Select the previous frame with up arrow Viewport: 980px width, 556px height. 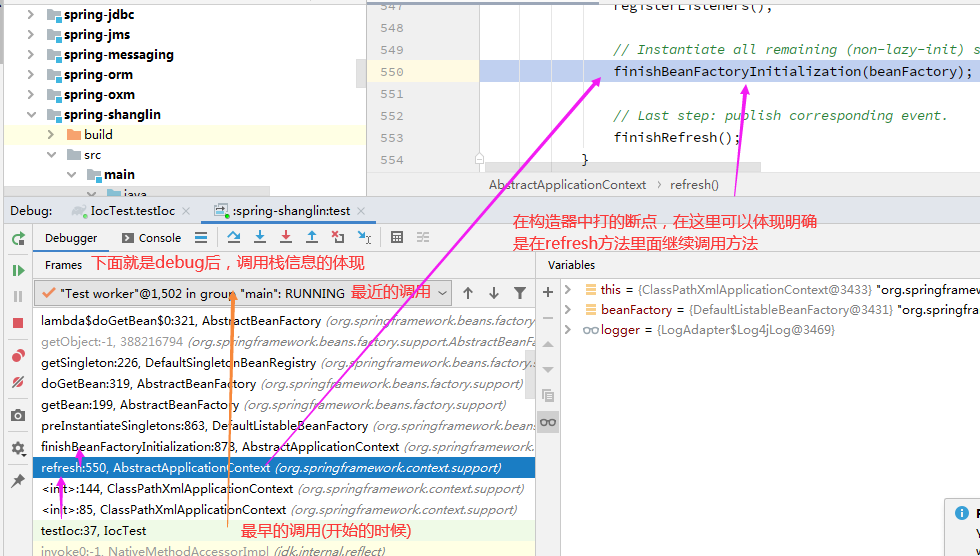coord(468,293)
